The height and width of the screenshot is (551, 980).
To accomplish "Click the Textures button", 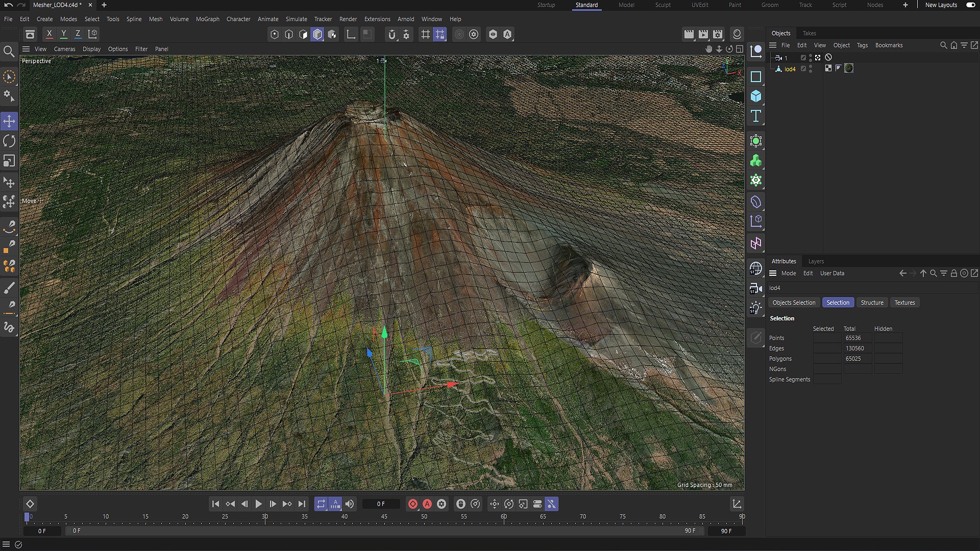I will 904,303.
